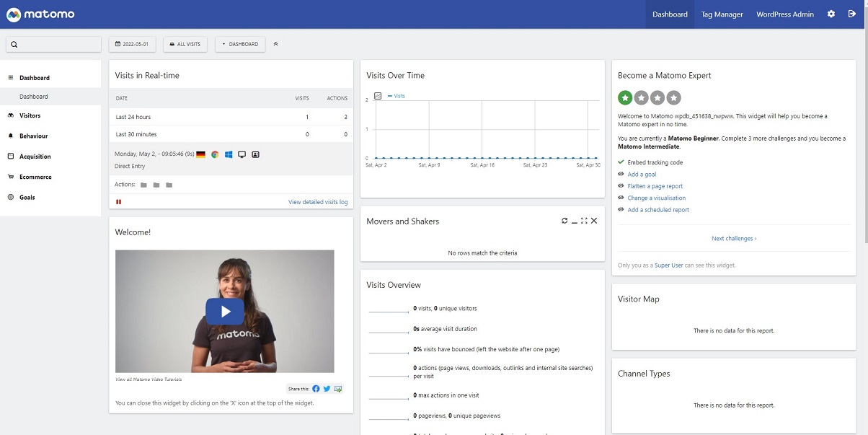Screen dimensions: 868x435
Task: Click the Acquisition icon in the sidebar
Action: [x=11, y=157]
